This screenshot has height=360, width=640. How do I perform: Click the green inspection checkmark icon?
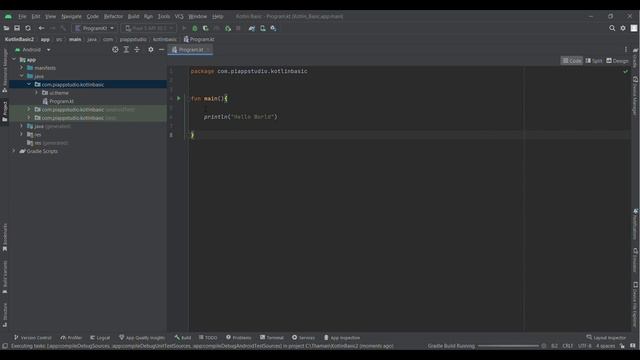click(625, 71)
